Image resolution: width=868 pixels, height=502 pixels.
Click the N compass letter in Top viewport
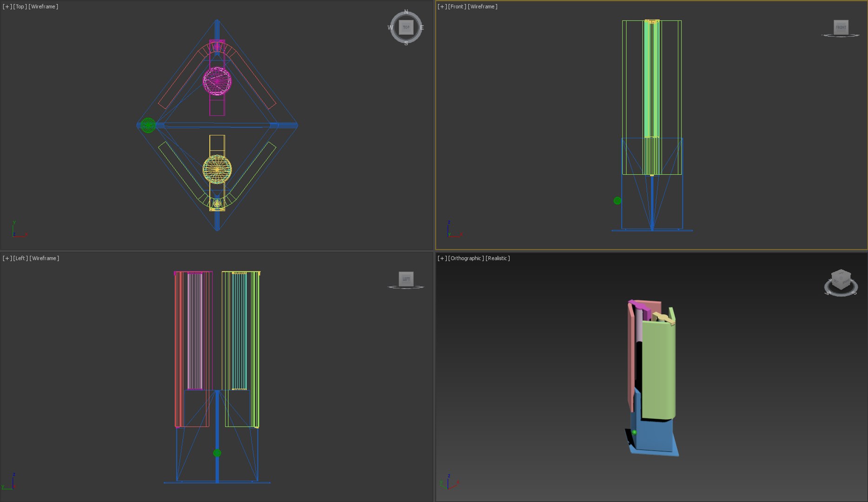[x=406, y=12]
